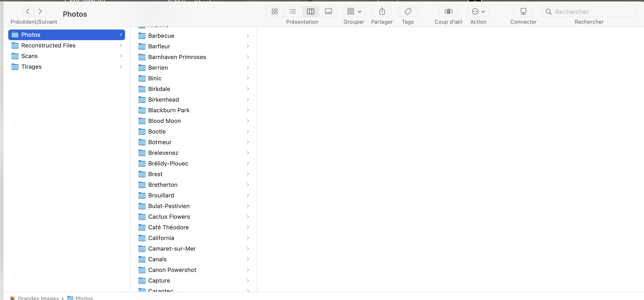
Task: Click Photos in the path bar
Action: click(x=84, y=298)
